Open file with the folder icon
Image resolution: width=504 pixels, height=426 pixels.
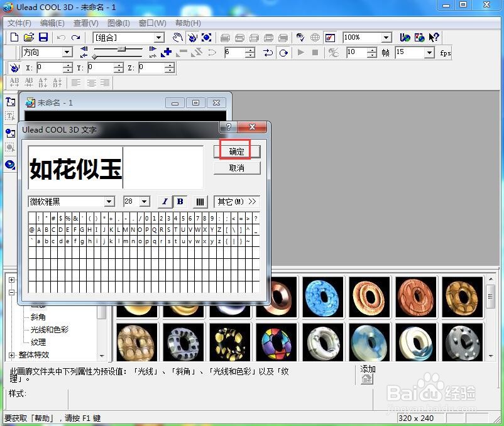pyautogui.click(x=29, y=37)
